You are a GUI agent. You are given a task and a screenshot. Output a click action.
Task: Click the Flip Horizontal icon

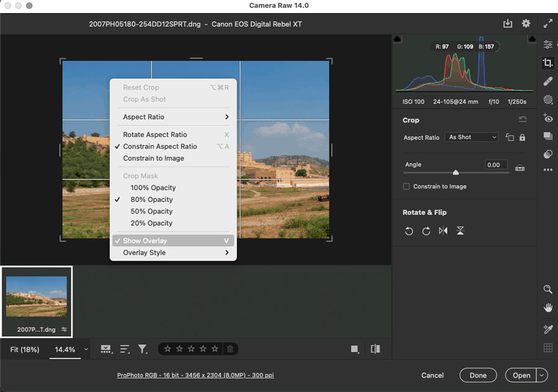[x=443, y=230]
